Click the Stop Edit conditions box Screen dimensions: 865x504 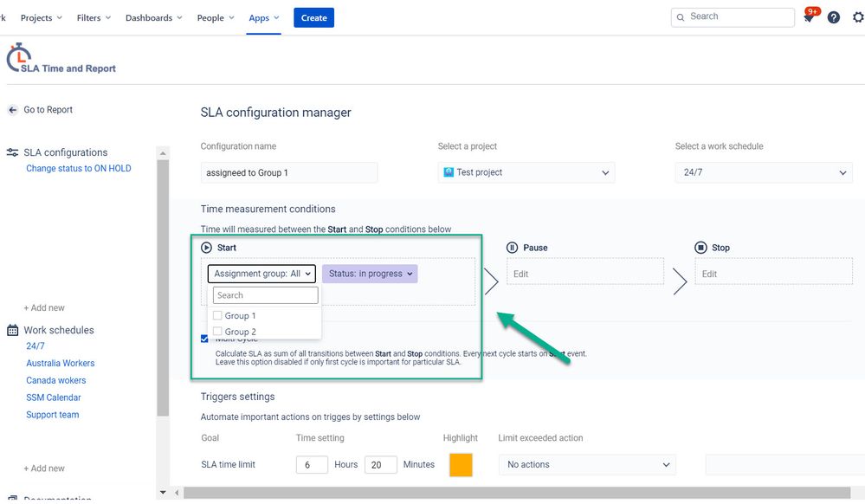(x=773, y=274)
